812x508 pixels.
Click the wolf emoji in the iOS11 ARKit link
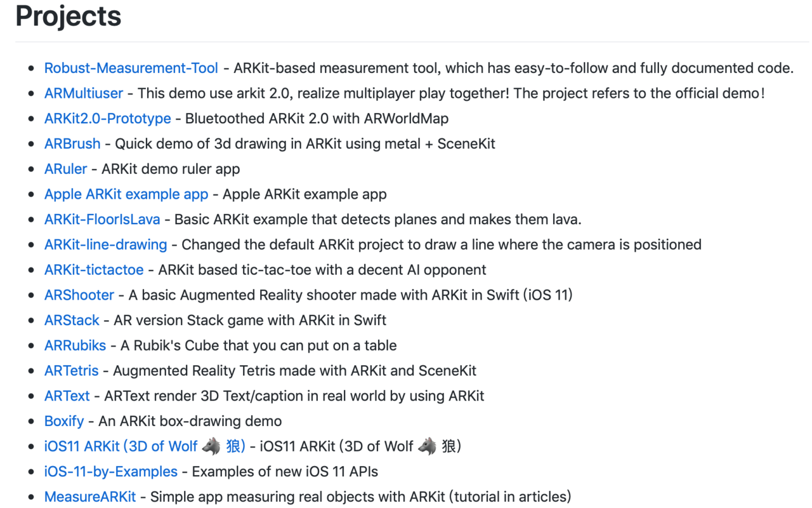click(x=211, y=446)
